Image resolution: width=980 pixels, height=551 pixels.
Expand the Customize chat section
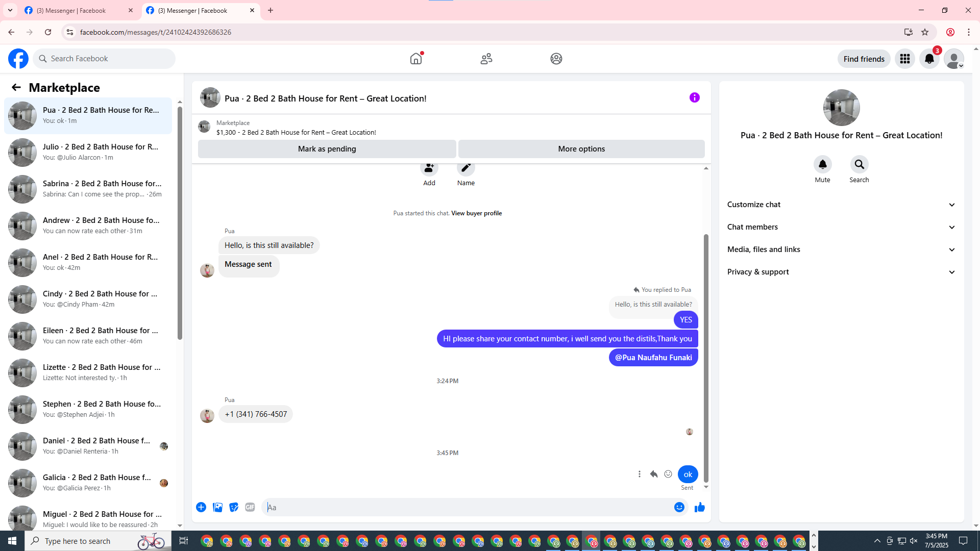[841, 205]
